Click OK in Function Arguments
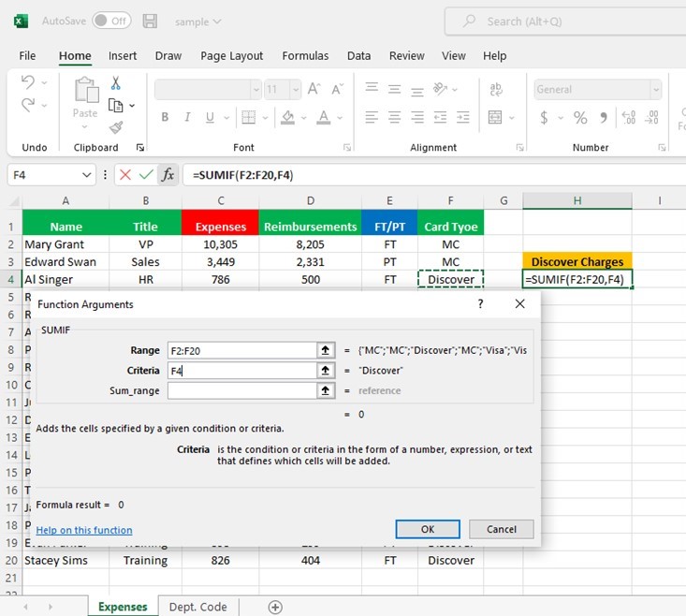686x616 pixels. (x=428, y=529)
